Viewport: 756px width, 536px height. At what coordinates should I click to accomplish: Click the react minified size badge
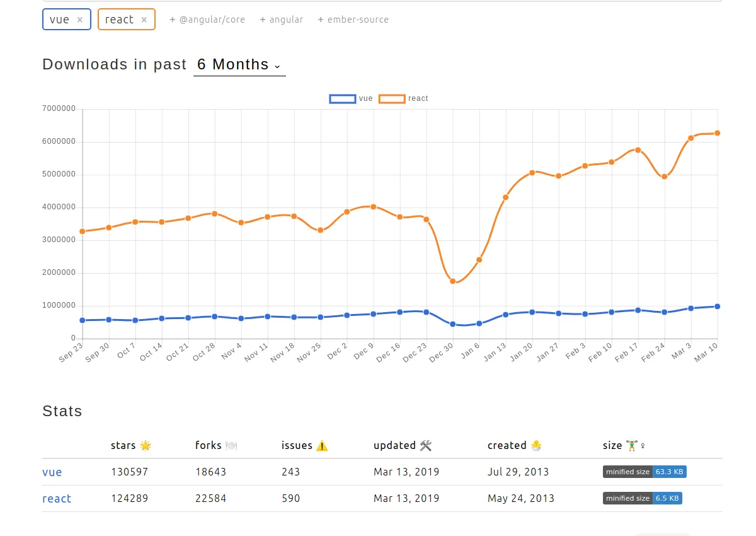click(x=643, y=498)
